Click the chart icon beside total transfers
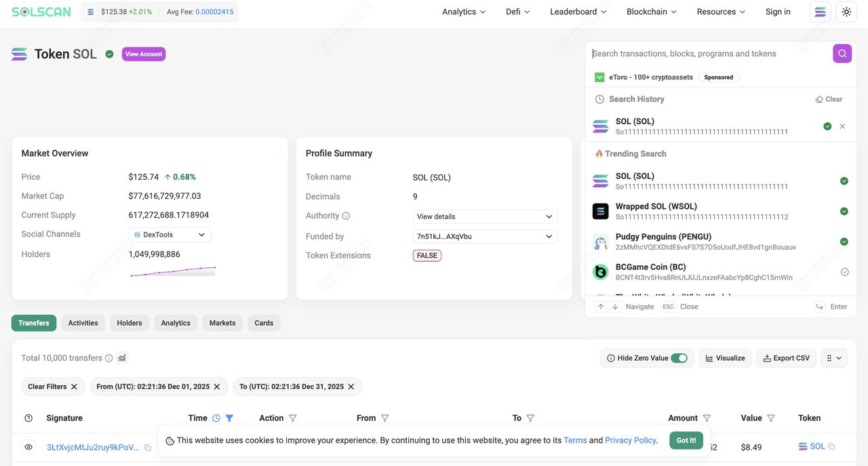 tap(122, 358)
